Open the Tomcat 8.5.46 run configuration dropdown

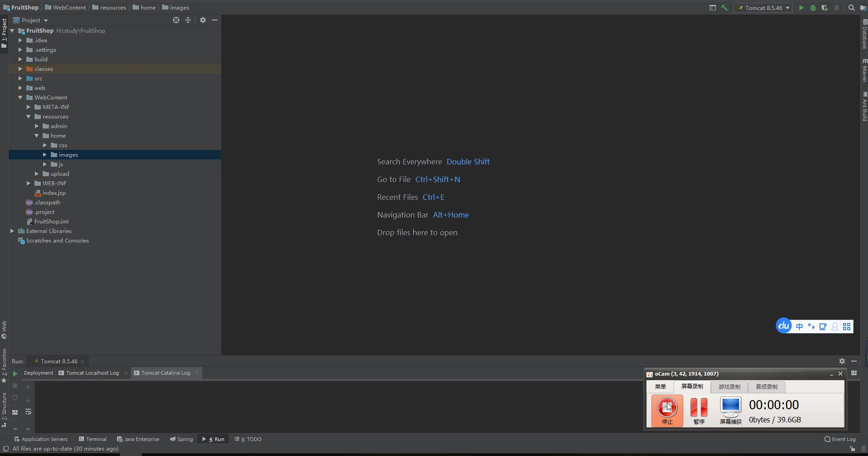[764, 8]
